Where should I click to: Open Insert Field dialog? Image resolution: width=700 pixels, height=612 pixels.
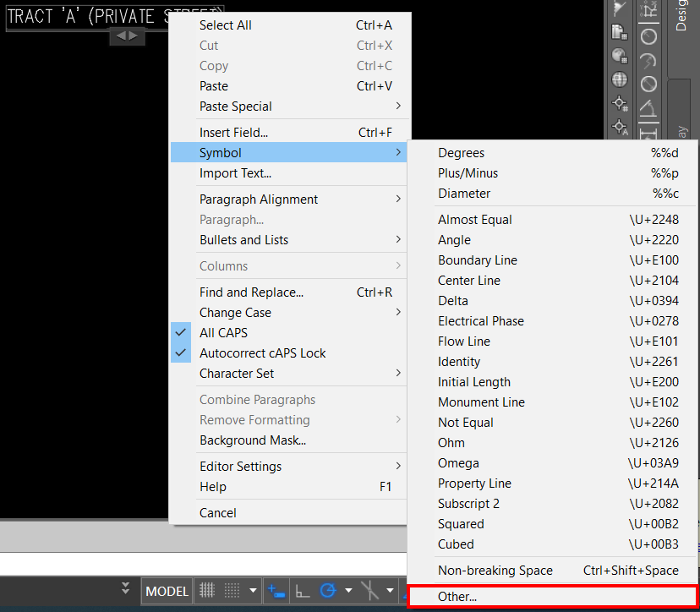pos(288,132)
